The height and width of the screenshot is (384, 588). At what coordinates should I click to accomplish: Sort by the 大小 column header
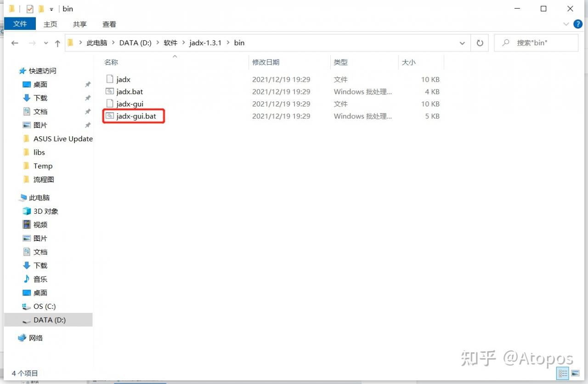[409, 62]
